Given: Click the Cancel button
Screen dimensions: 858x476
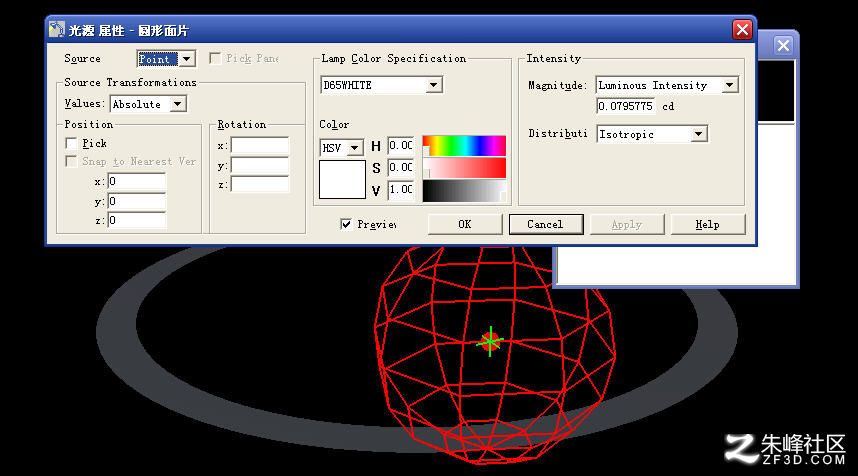Looking at the screenshot, I should pyautogui.click(x=546, y=224).
